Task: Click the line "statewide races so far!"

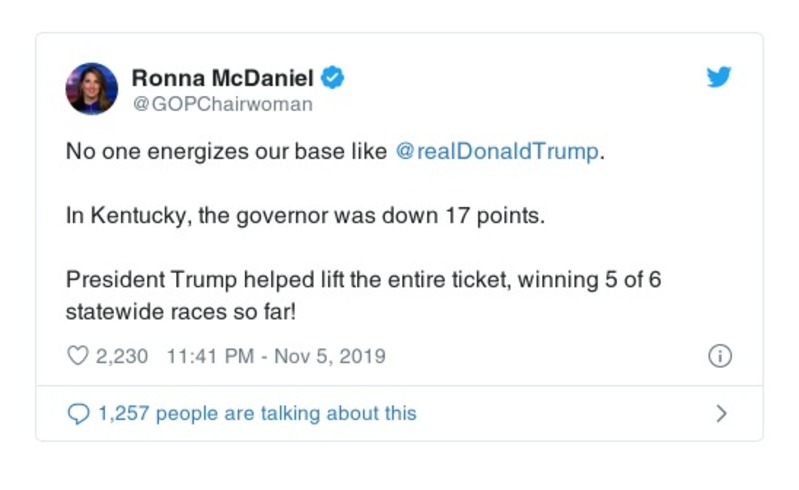Action: click(183, 312)
